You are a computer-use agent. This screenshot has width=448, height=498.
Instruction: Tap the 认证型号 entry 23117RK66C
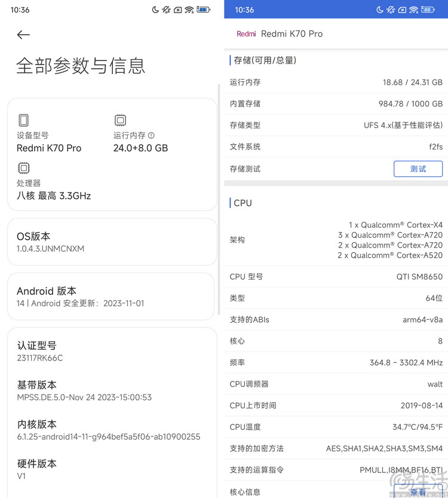pos(112,352)
